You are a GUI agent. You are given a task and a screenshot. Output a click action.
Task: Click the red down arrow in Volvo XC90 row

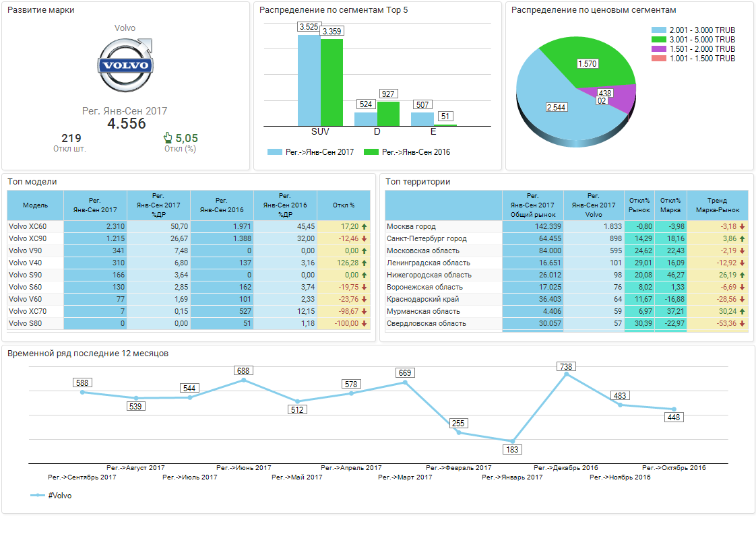click(365, 239)
